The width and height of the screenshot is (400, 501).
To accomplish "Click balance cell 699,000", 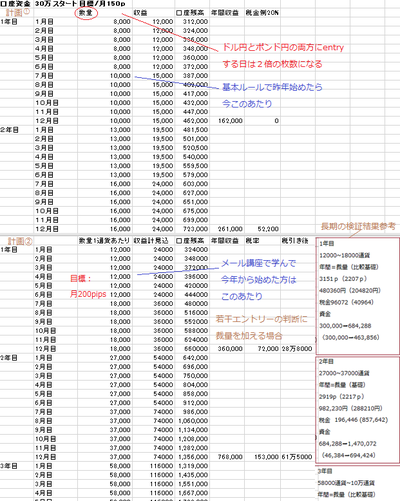I will (195, 220).
